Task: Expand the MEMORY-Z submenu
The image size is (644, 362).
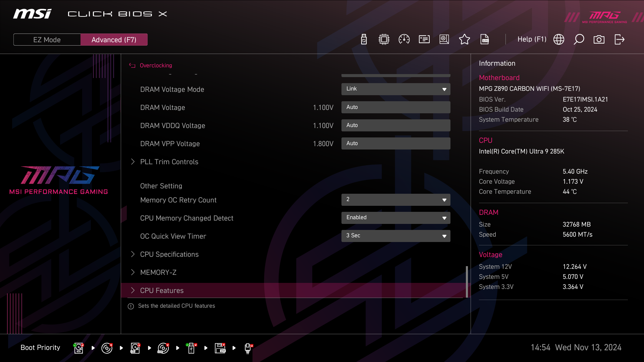Action: point(158,273)
